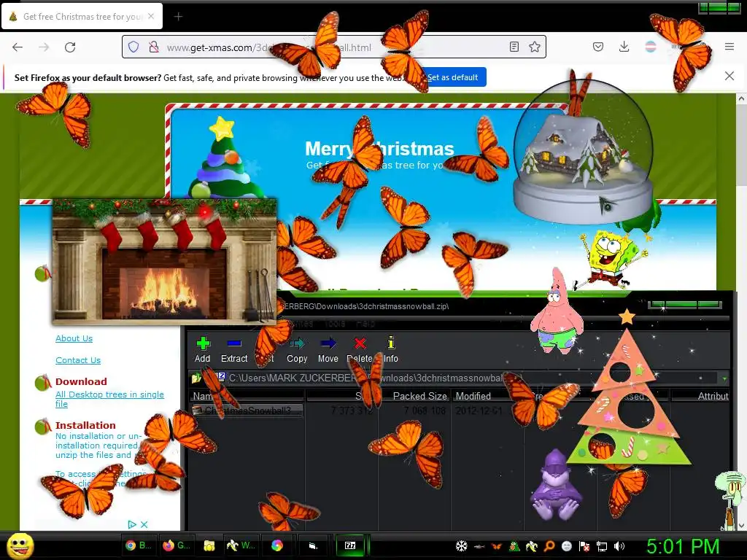Viewport: 747px width, 560px height.
Task: Click the Firefox URL address field
Action: pos(333,47)
